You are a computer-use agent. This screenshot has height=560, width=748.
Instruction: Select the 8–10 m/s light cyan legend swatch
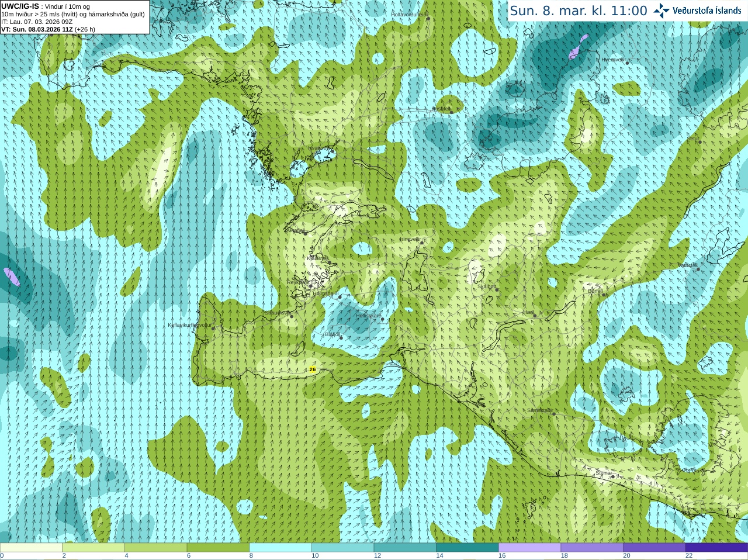point(280,548)
